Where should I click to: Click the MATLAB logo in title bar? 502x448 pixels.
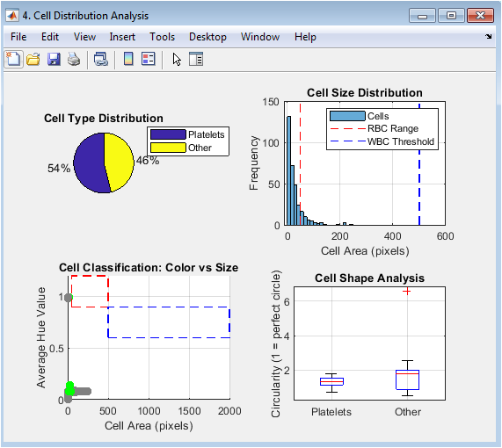(12, 15)
